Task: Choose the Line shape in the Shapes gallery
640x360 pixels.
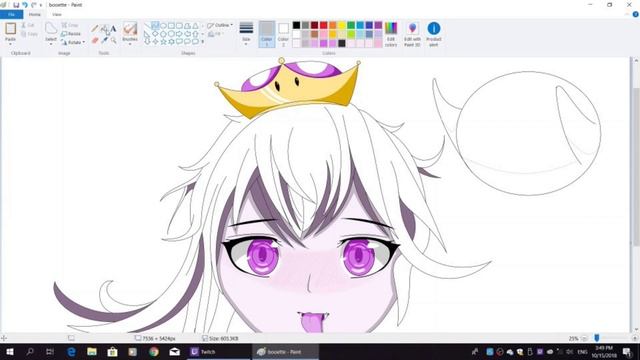Action: pos(147,26)
